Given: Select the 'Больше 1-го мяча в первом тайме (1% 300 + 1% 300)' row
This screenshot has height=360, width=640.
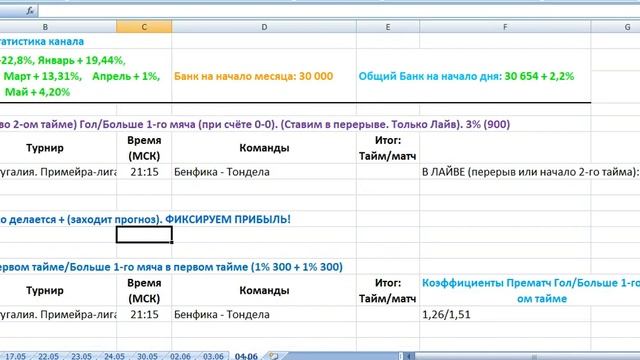Looking at the screenshot, I should click(x=171, y=267).
